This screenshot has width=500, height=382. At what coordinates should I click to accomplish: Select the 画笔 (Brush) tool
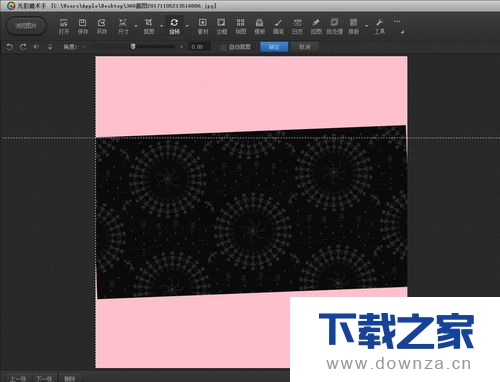click(x=278, y=27)
